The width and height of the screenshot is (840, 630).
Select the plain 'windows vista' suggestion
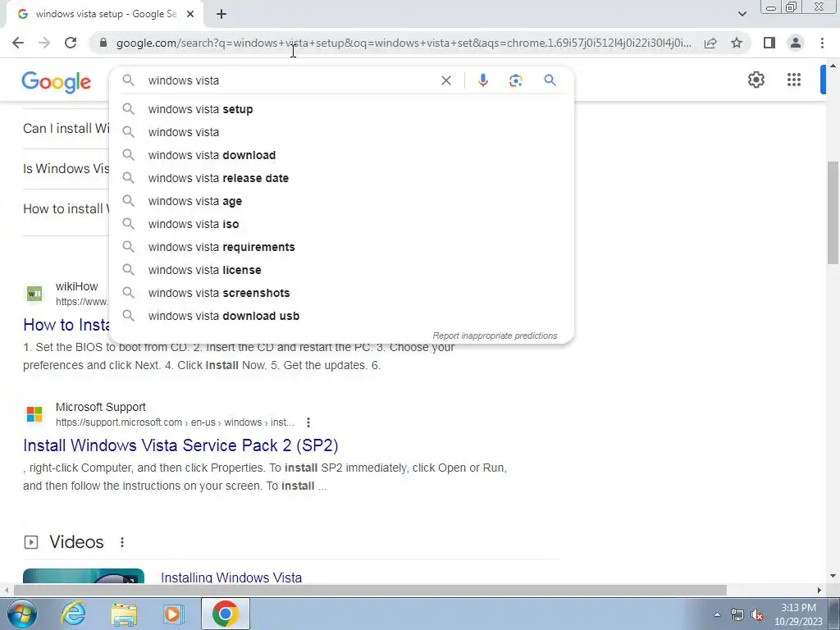(x=341, y=132)
